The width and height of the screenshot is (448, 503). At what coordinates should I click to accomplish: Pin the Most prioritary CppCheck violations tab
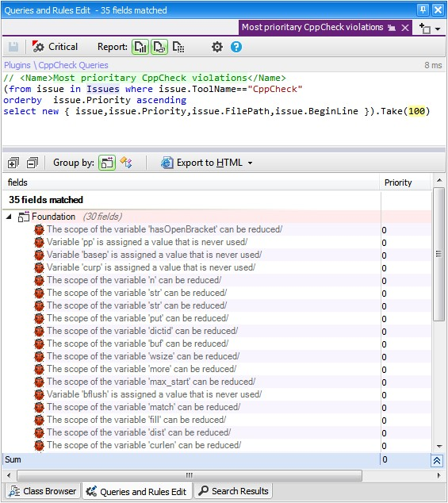(392, 28)
